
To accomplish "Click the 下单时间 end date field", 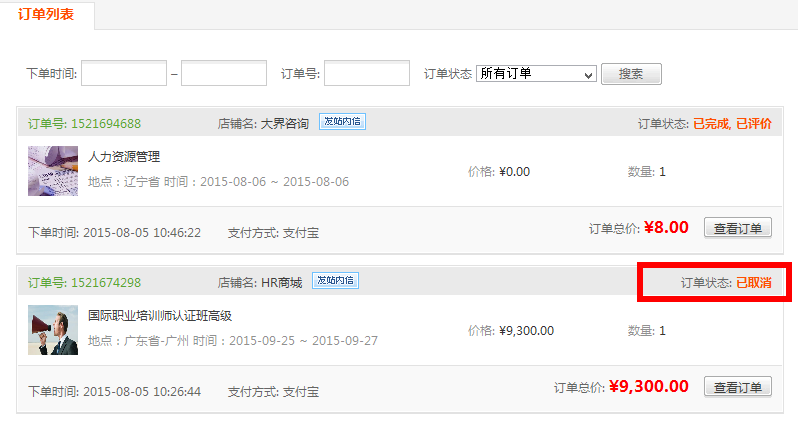I will click(224, 74).
